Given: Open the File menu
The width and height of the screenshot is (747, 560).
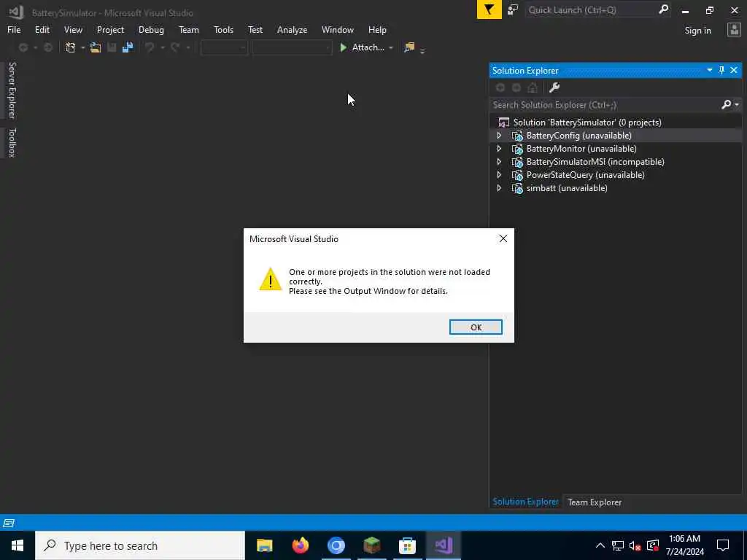Looking at the screenshot, I should click(14, 29).
